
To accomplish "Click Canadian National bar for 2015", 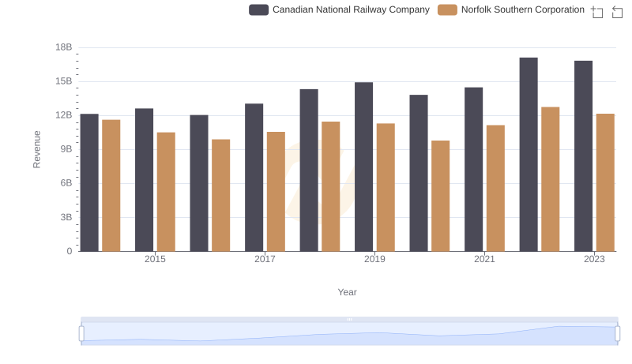I will pos(145,180).
